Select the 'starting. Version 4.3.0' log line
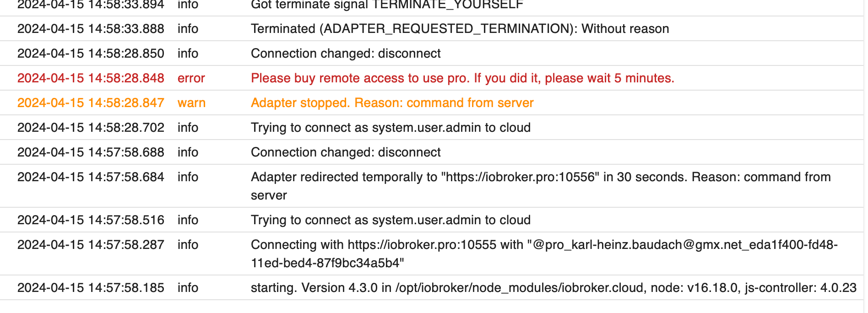 pos(553,288)
